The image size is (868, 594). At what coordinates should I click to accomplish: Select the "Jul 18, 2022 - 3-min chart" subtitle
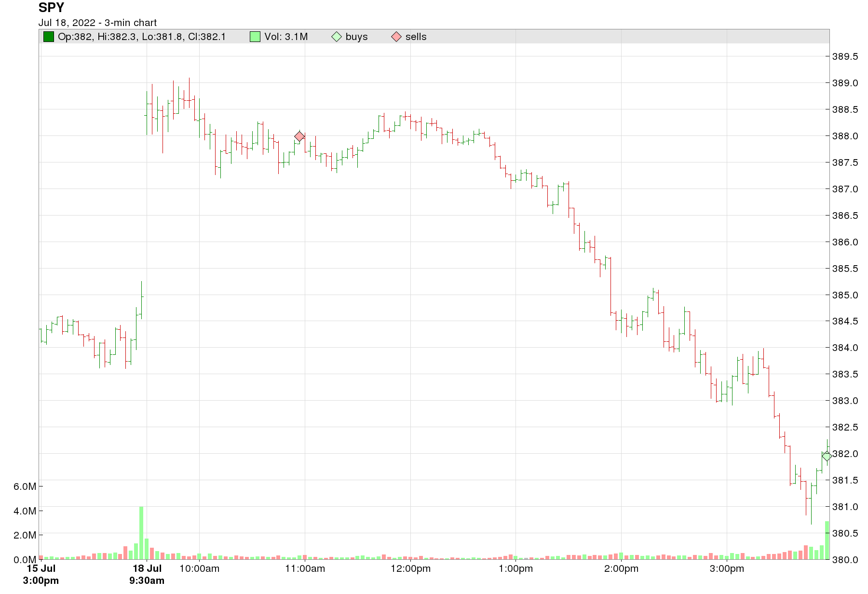pos(98,23)
